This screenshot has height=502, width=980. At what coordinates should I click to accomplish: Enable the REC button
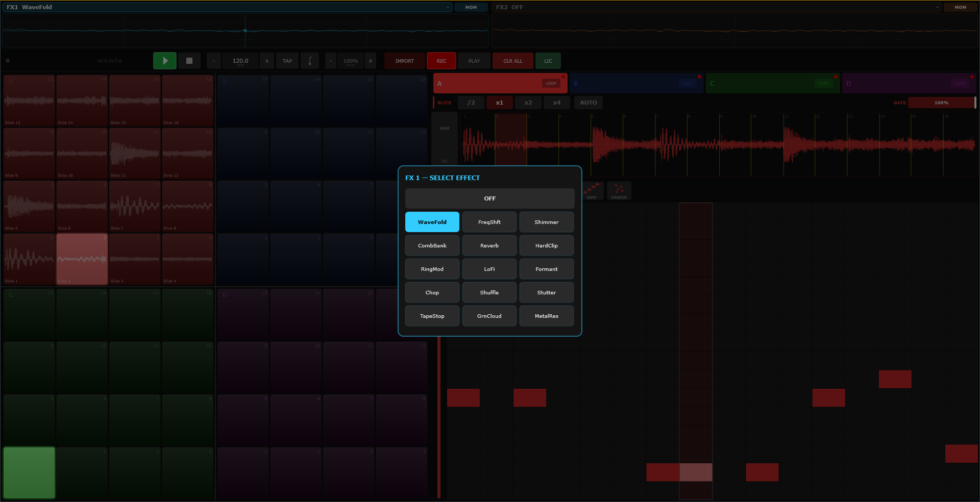[442, 61]
